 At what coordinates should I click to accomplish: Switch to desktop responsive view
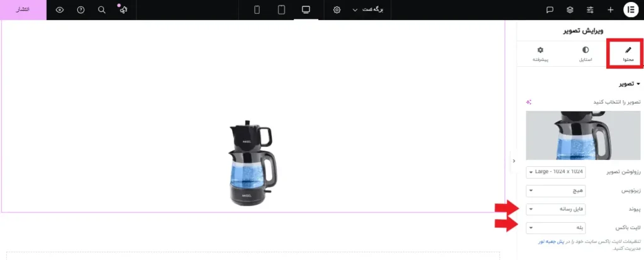[306, 10]
